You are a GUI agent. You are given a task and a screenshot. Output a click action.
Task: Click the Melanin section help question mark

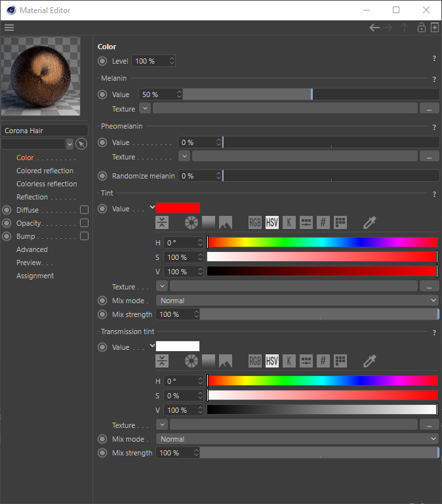[x=434, y=79]
